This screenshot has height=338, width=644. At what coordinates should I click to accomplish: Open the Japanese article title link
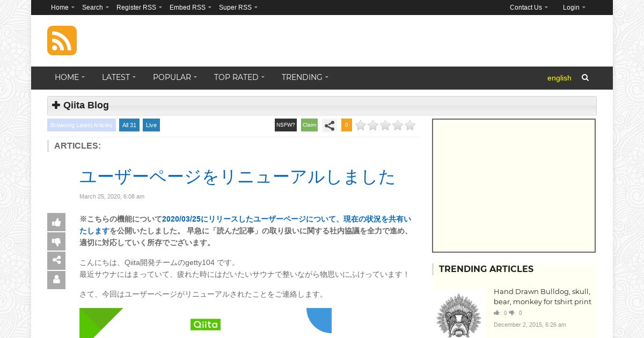tap(237, 177)
